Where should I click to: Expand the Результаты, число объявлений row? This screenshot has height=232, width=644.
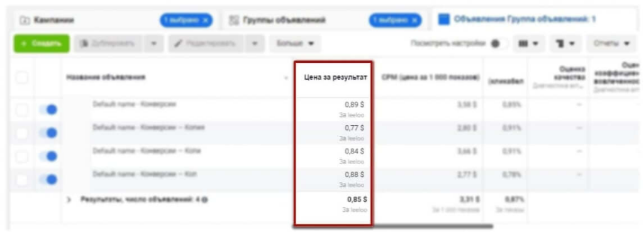coord(69,200)
